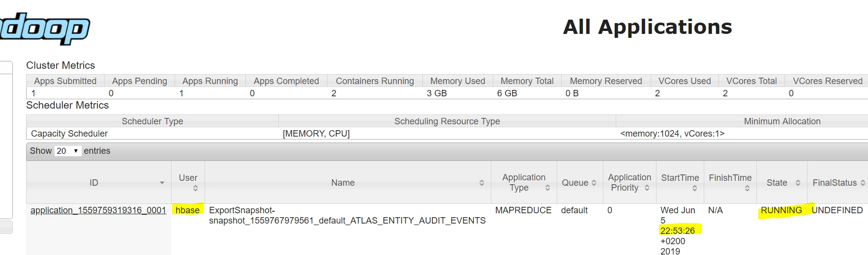Sort by ID column arrow

[x=162, y=183]
